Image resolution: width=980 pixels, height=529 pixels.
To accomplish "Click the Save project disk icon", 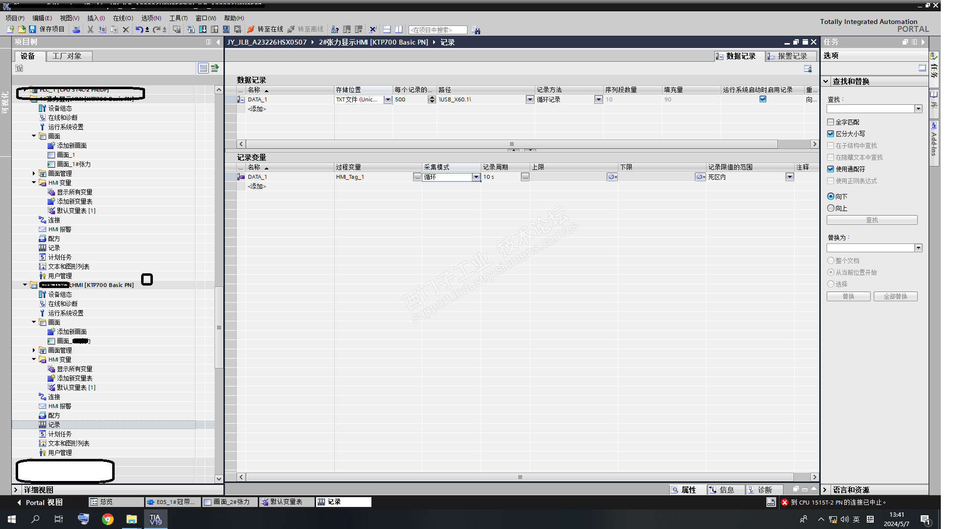I will tap(32, 29).
